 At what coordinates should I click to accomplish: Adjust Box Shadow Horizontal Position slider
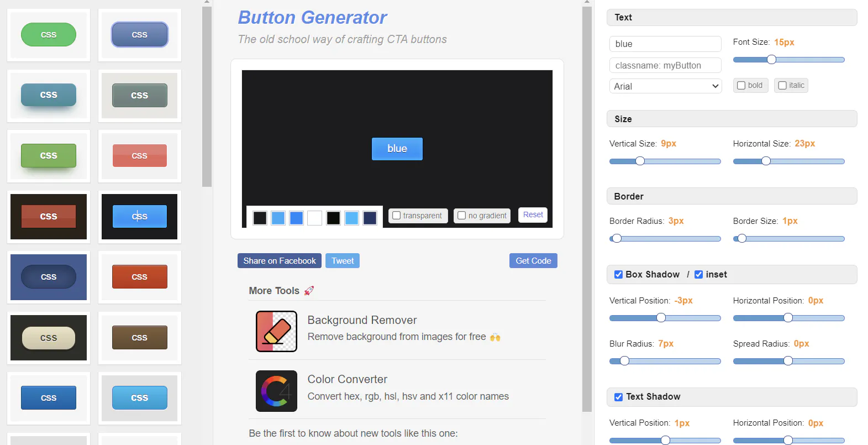(x=789, y=318)
